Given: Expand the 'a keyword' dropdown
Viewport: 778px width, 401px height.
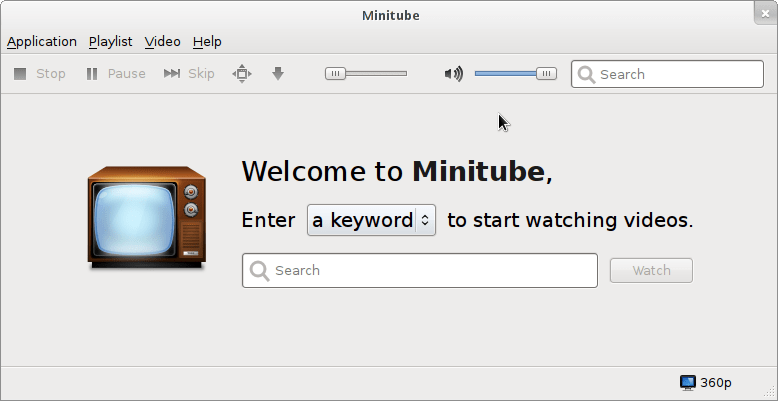Looking at the screenshot, I should click(371, 220).
